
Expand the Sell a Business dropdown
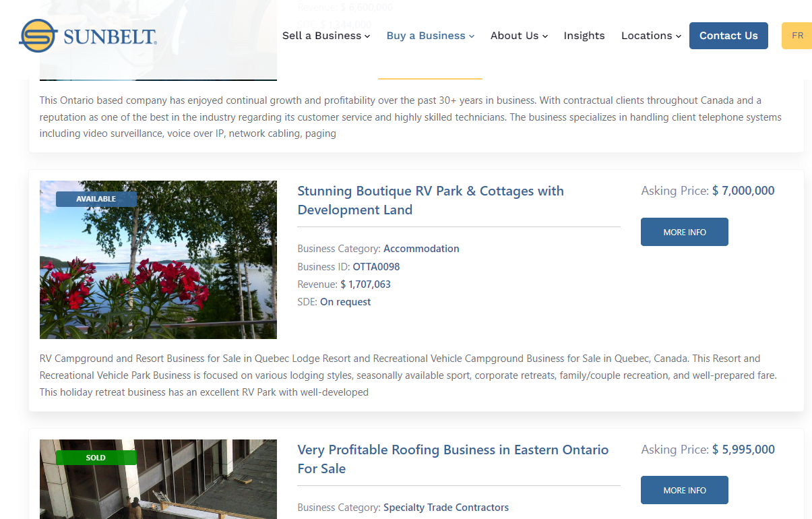point(326,36)
